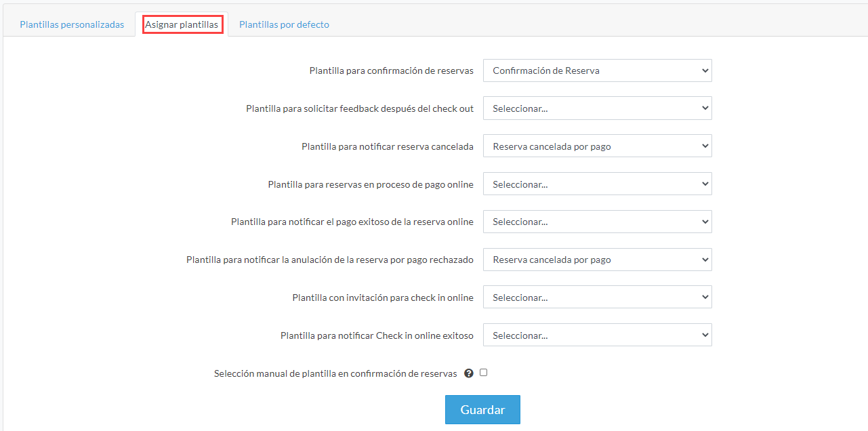Click label 'Plantilla con invitación para check in online'
Viewport: 868px width, 431px height.
click(383, 297)
